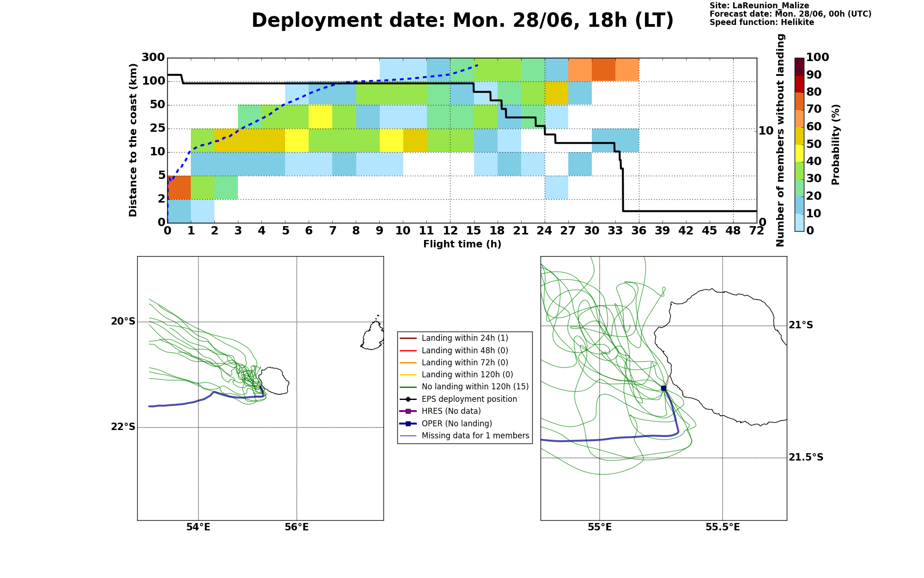Click the dark red 90-100 colorbar segment
The height and width of the screenshot is (578, 924).
tap(799, 67)
